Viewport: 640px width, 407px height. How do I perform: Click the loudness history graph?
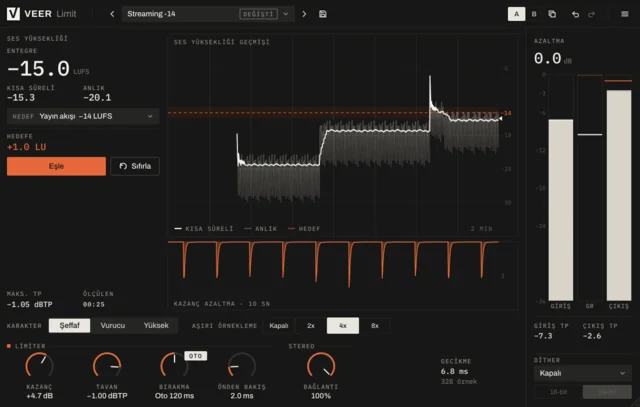pyautogui.click(x=343, y=135)
